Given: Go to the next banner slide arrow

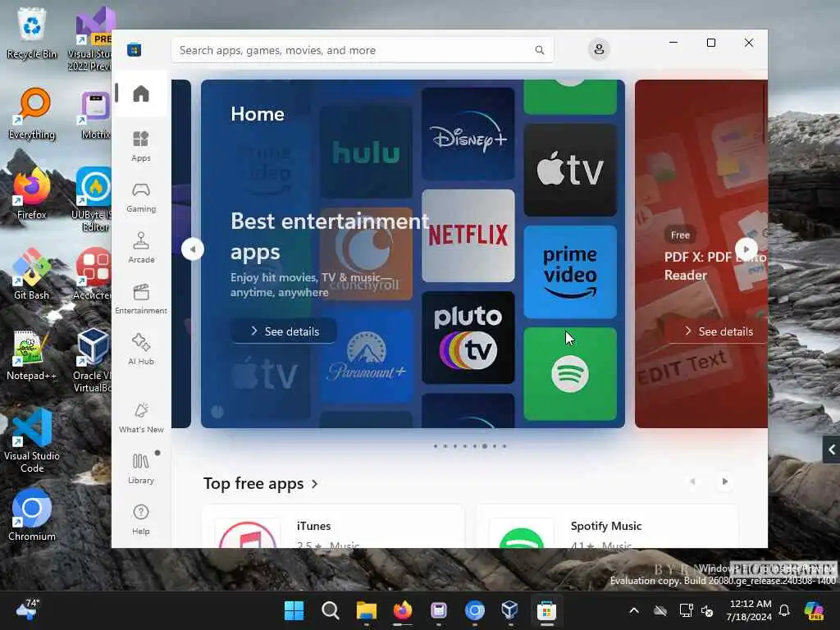Looking at the screenshot, I should point(746,249).
